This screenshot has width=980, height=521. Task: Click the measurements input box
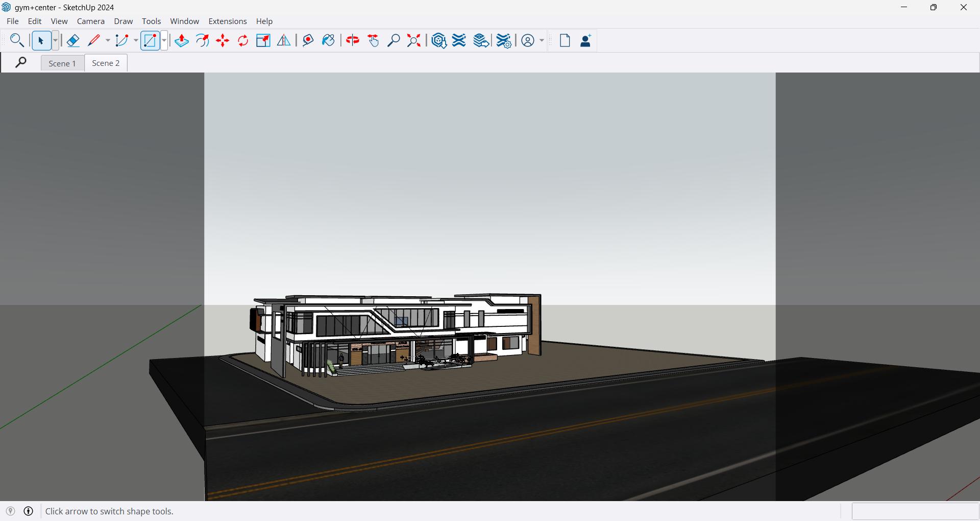[915, 511]
